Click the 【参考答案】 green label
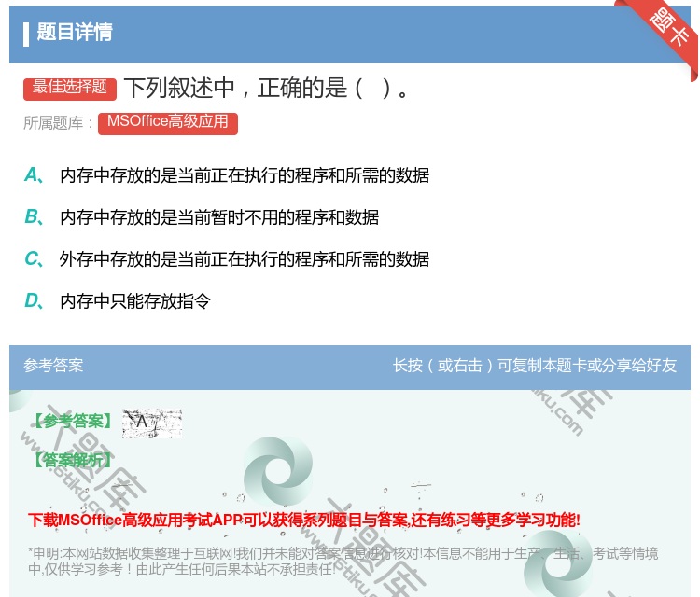This screenshot has width=700, height=597. pyautogui.click(x=73, y=421)
